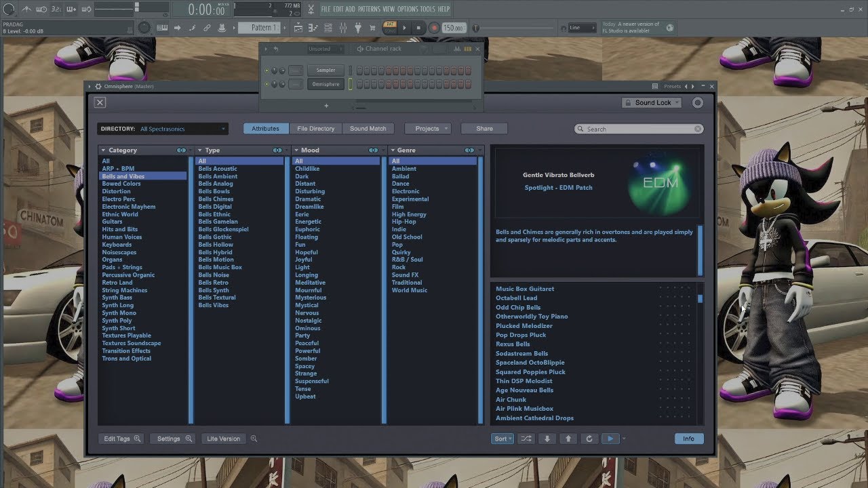Open the Sound Lock dropdown
This screenshot has height=488, width=868.
[x=652, y=103]
